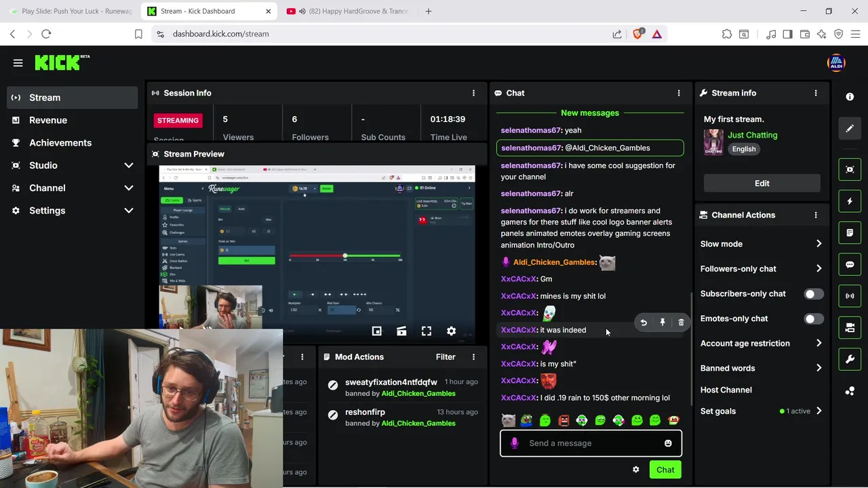The width and height of the screenshot is (868, 488).
Task: Open Slow mode options chevron
Action: click(x=818, y=244)
